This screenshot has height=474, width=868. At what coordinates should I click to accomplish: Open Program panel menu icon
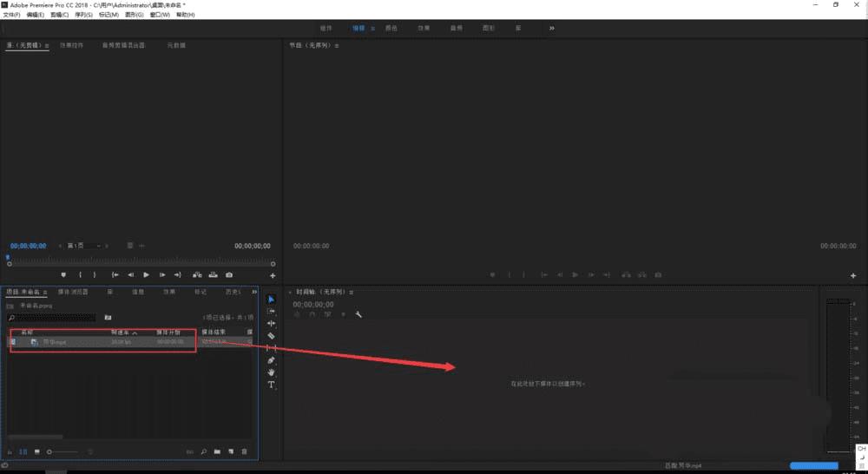pyautogui.click(x=337, y=45)
